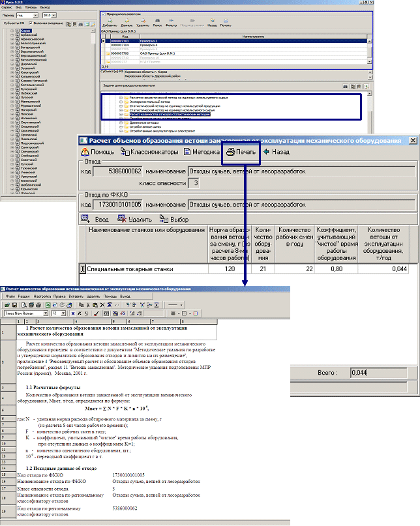Toggle the Природопользователи checkbox
This screenshot has height=526, width=420.
tap(104, 13)
